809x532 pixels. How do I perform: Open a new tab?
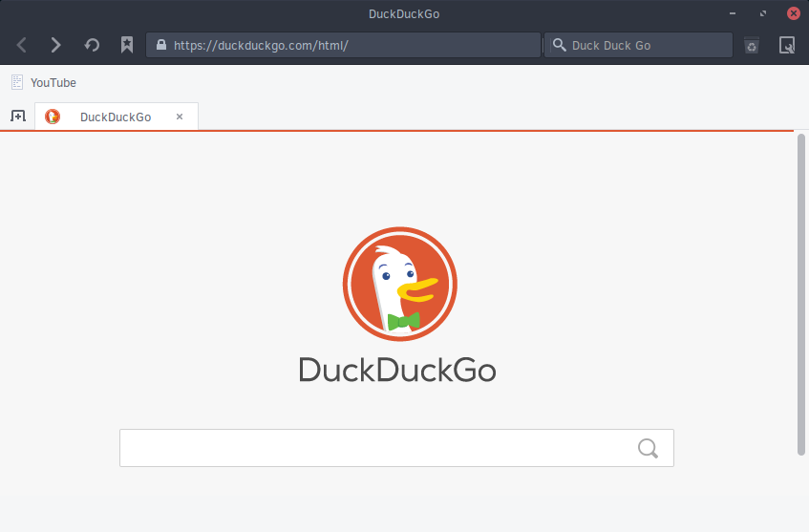pyautogui.click(x=18, y=116)
